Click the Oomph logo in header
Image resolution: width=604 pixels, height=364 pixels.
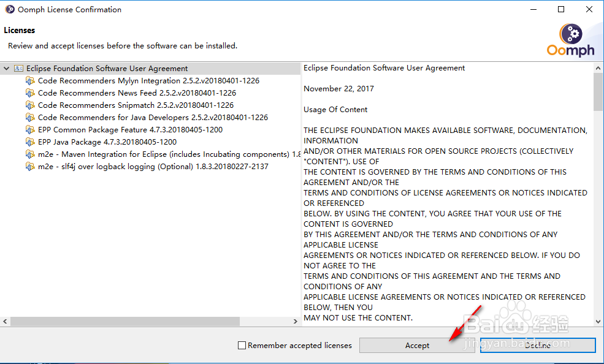coord(570,40)
